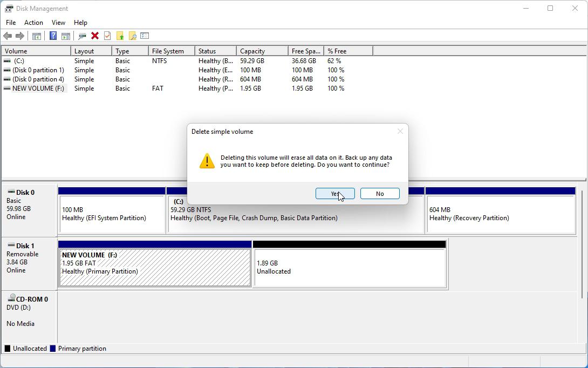This screenshot has width=588, height=368.
Task: Click drive icon beside NEW VOLUME (F:) row
Action: 7,88
